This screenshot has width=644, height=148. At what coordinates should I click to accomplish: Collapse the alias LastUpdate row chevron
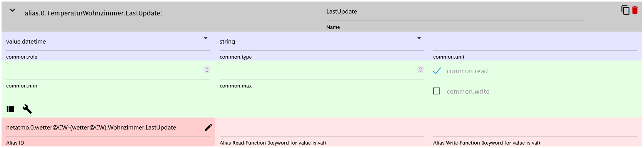12,10
